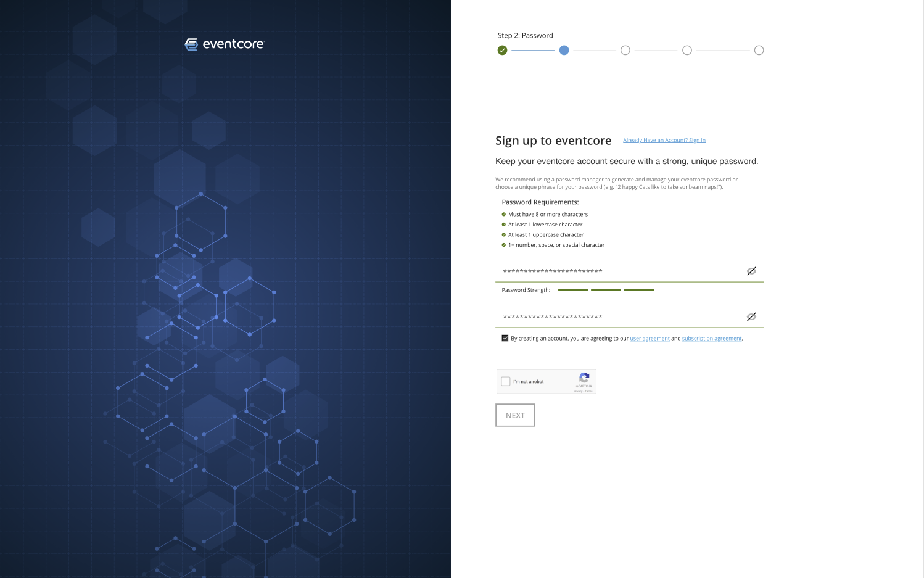Click the "Sign up to eventcore" heading

(553, 141)
